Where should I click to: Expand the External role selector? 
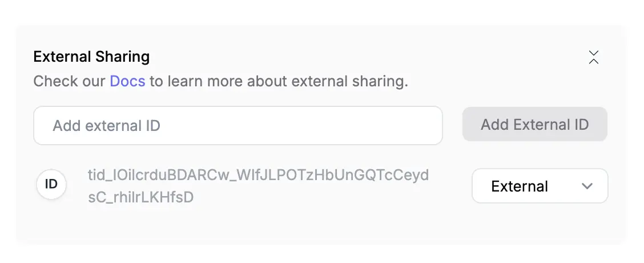540,186
